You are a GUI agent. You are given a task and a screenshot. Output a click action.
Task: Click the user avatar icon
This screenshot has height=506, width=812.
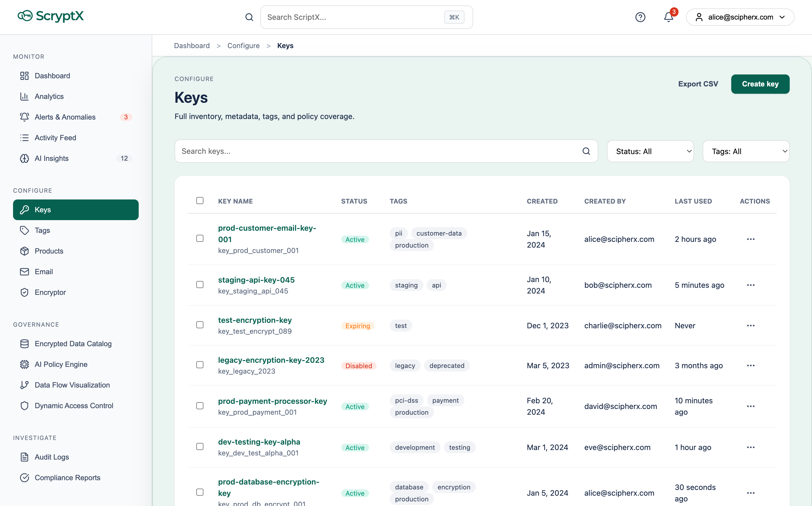click(699, 17)
